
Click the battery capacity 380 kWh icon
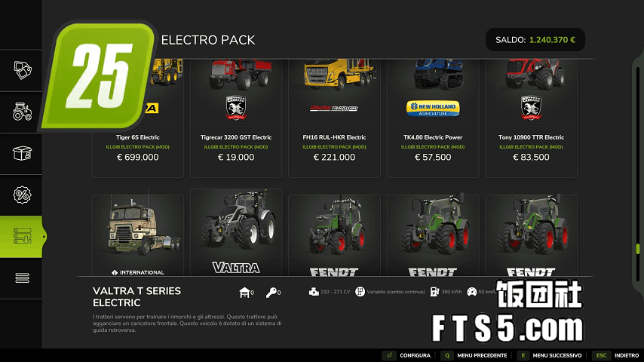[434, 292]
